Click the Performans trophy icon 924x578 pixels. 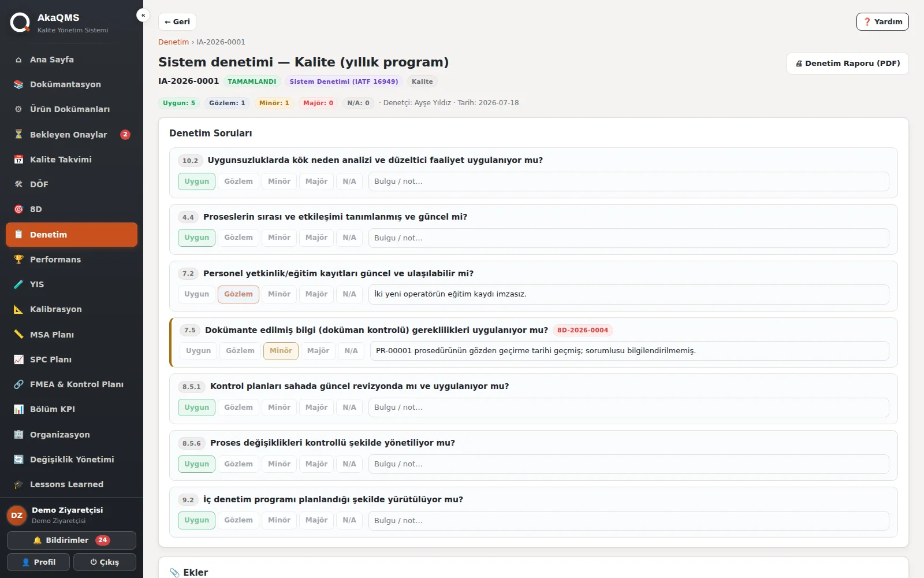click(x=18, y=260)
